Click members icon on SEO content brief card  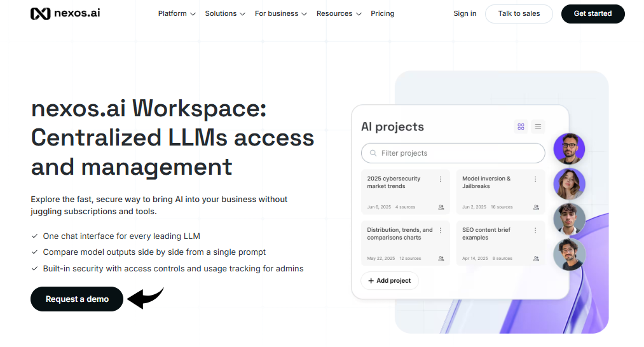(x=536, y=258)
